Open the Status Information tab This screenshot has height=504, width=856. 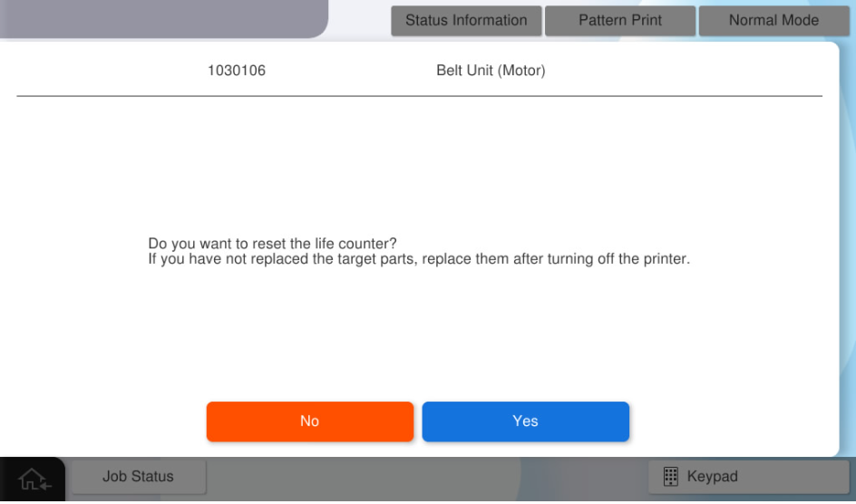coord(466,21)
